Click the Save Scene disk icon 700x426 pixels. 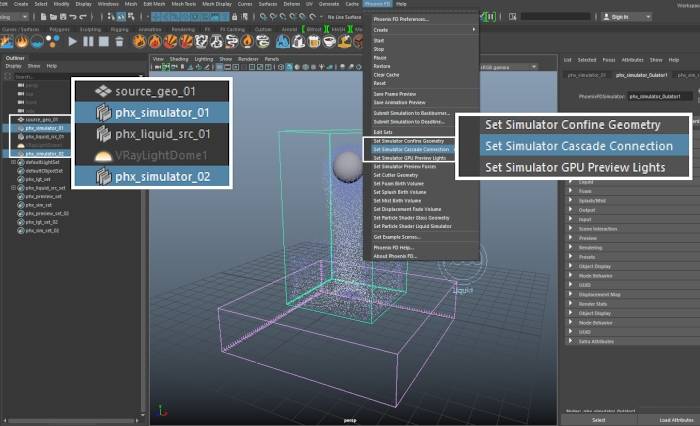63,17
